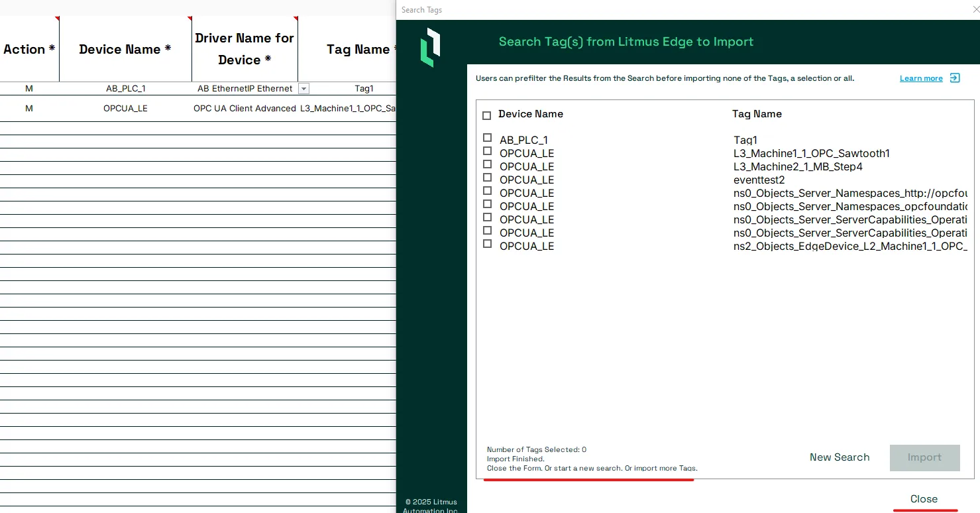This screenshot has width=980, height=513.
Task: Click the Number of Tags Selected: 0 status
Action: (537, 449)
